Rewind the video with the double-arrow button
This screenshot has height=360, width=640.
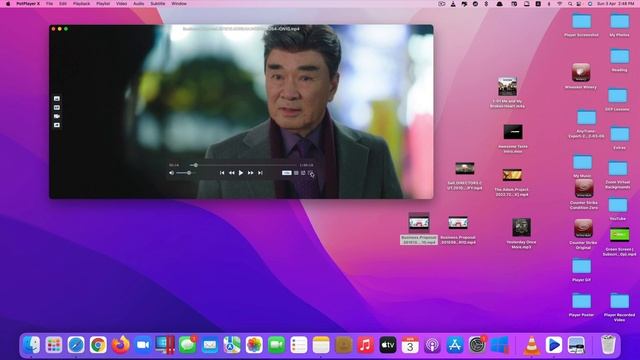pos(231,173)
